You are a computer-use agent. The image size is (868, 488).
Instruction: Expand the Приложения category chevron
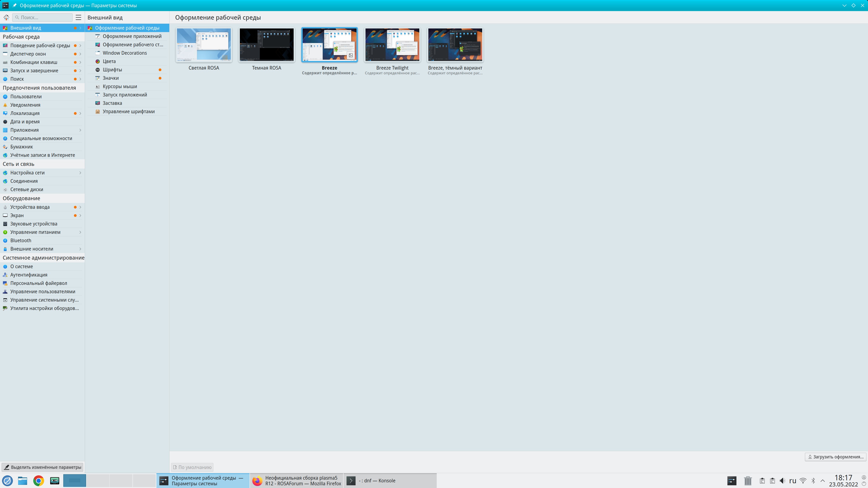tap(80, 130)
